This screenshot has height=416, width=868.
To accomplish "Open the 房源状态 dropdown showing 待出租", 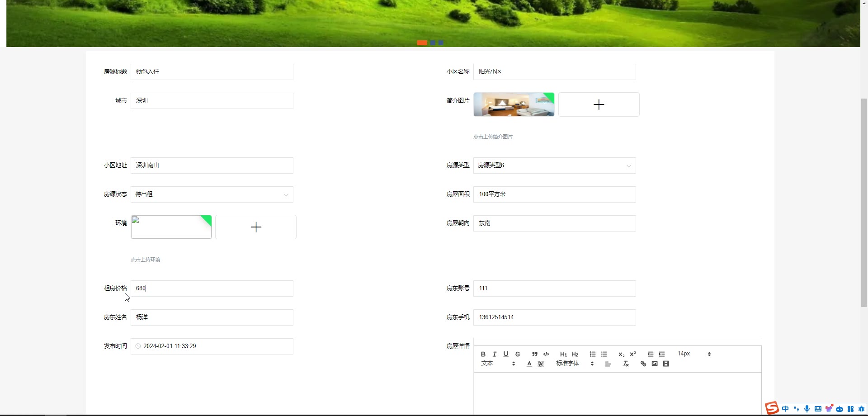I will [212, 194].
